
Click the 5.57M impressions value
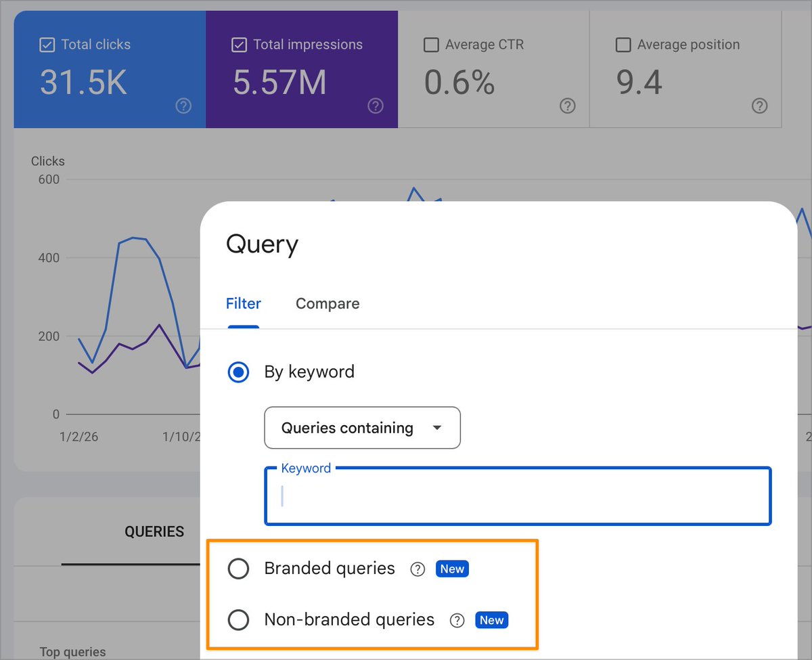tap(279, 83)
